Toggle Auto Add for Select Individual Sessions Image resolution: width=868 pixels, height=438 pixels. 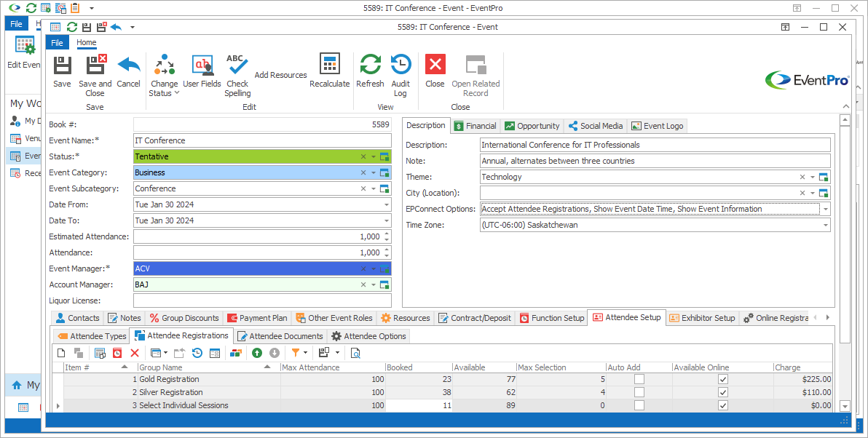tap(639, 405)
